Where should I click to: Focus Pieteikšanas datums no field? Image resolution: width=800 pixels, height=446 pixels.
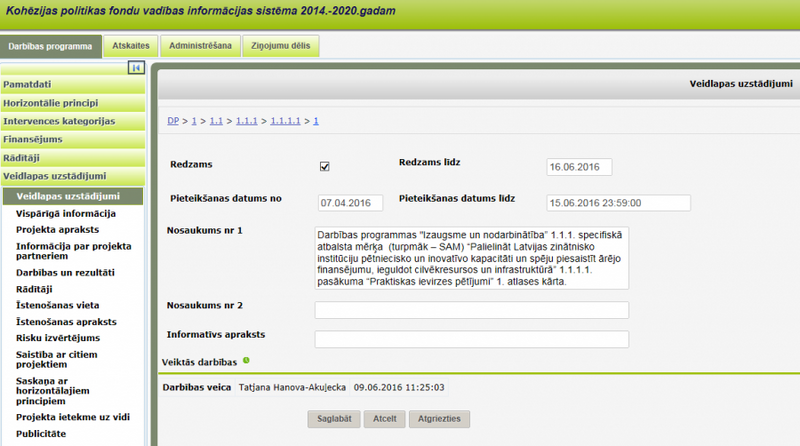[350, 203]
